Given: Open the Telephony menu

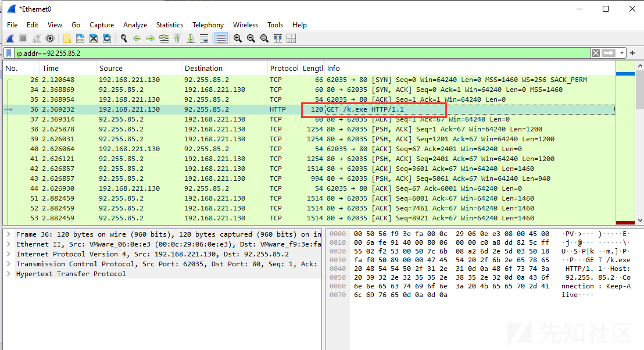Looking at the screenshot, I should coord(208,25).
